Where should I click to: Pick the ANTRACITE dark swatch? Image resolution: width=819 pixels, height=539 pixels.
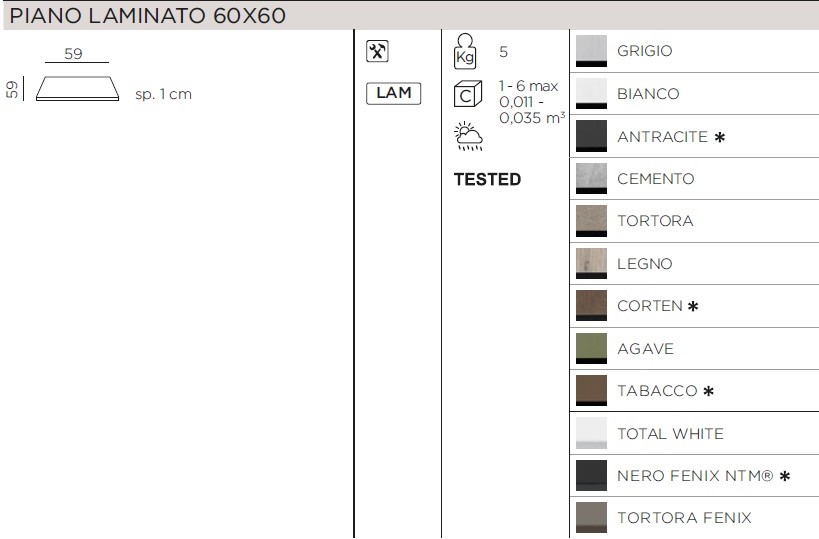(x=591, y=136)
